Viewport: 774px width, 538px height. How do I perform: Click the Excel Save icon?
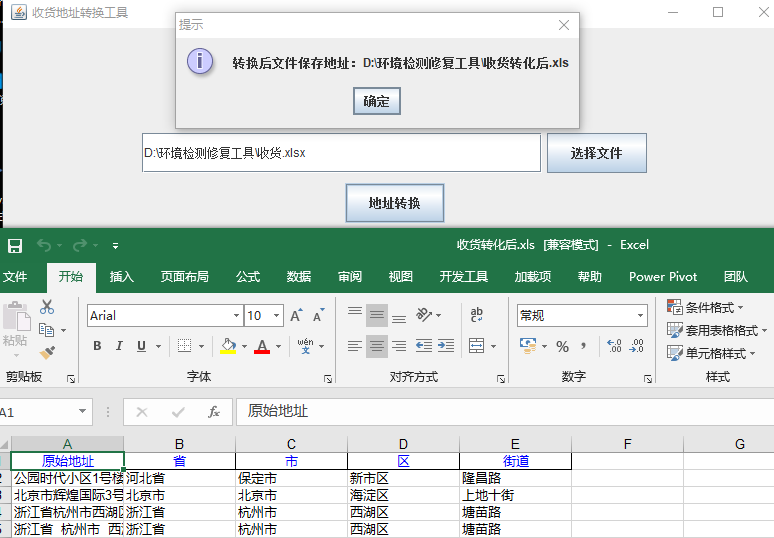(15, 245)
